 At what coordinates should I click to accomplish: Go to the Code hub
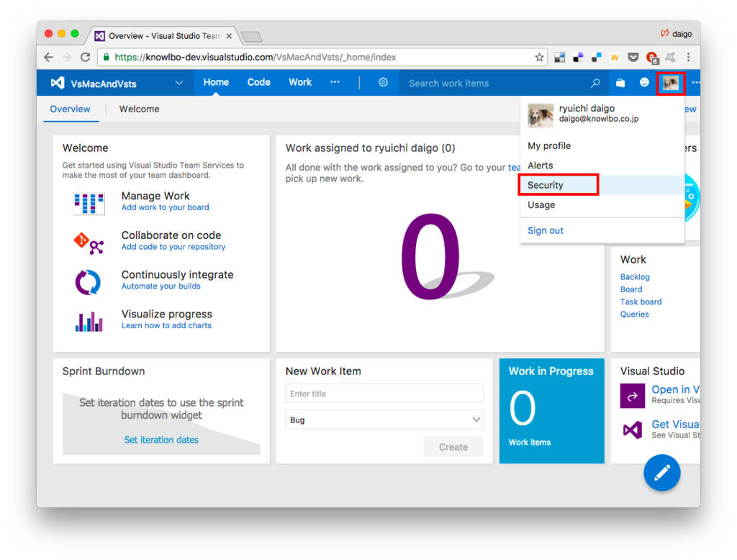pyautogui.click(x=258, y=82)
